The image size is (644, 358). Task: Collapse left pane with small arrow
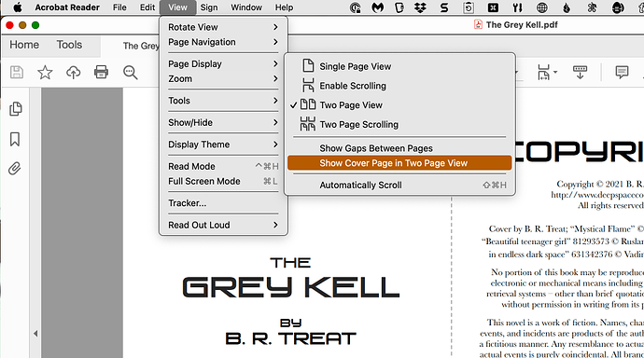[35, 334]
